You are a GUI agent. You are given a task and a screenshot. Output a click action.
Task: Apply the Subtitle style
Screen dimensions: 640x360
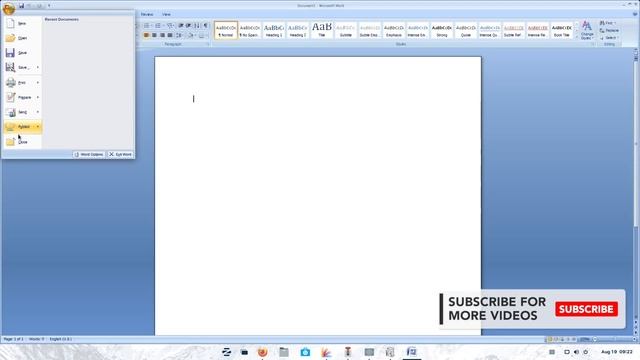click(346, 30)
